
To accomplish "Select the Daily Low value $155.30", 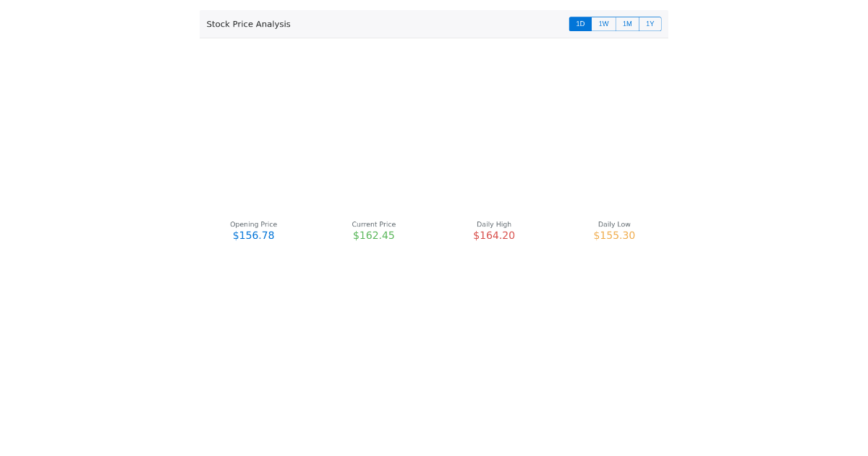I will (x=614, y=235).
